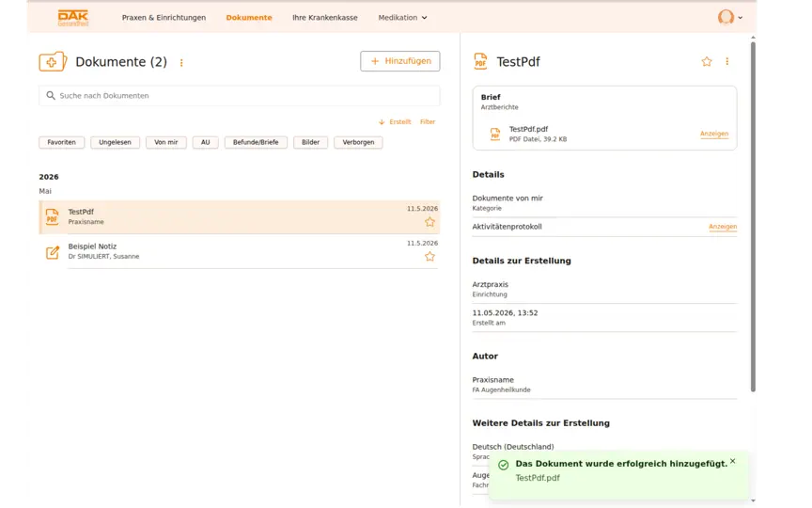The width and height of the screenshot is (812, 508).
Task: Open the Dokumente navigation tab
Action: (249, 18)
